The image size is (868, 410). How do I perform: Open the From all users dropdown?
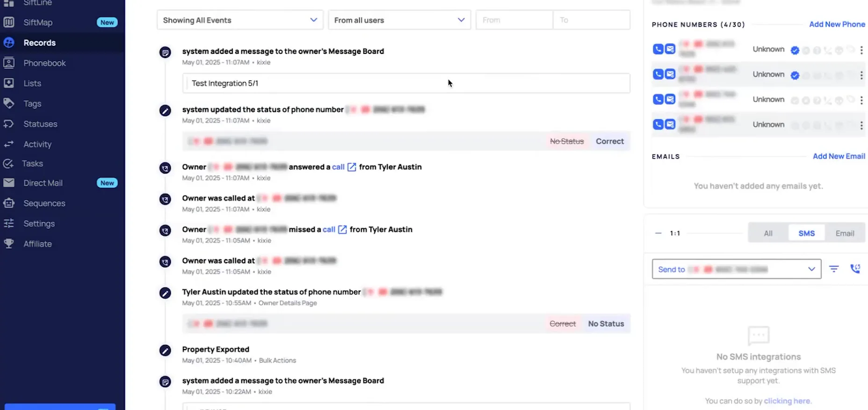tap(399, 20)
